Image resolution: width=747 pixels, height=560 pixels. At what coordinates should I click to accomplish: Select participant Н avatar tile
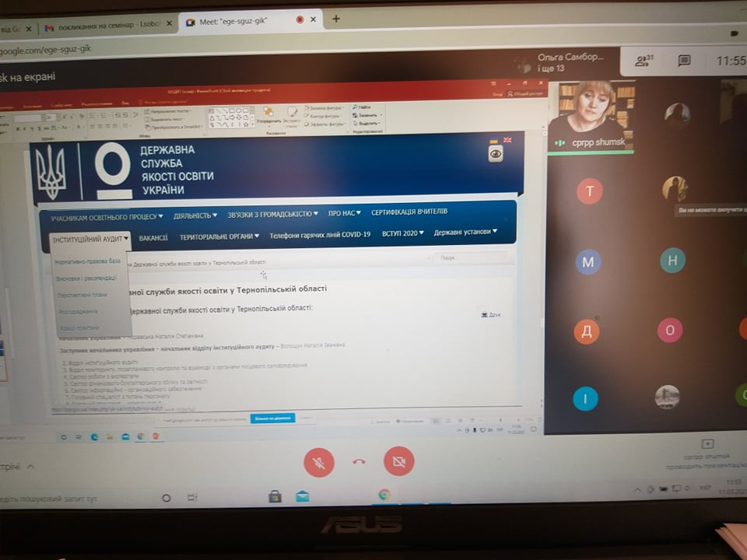672,260
